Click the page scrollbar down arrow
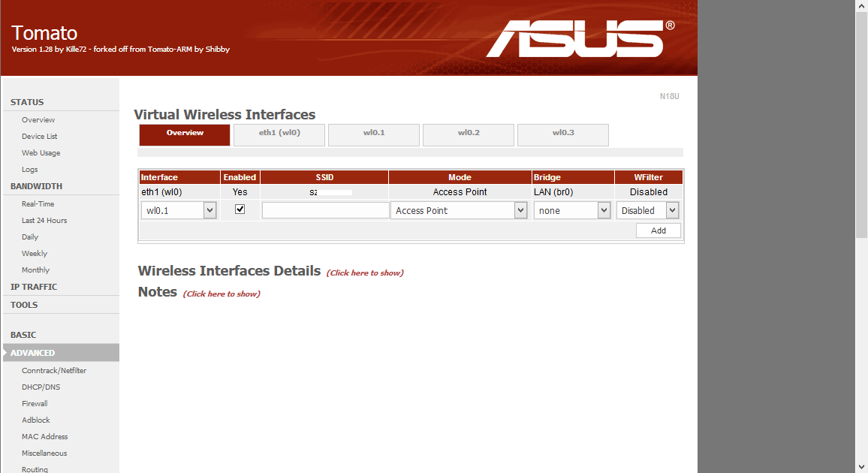 (861, 467)
